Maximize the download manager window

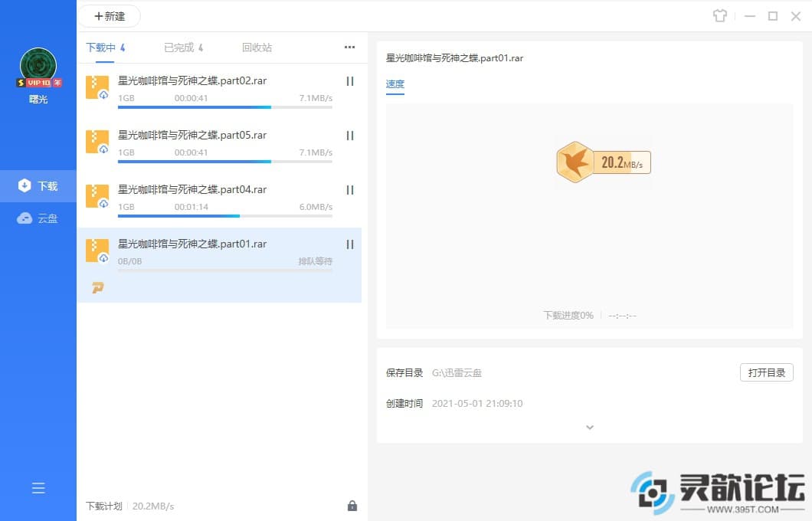773,16
